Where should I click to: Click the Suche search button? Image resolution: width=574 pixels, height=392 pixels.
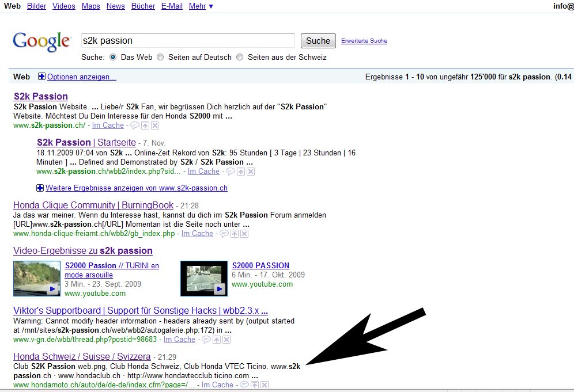[318, 41]
